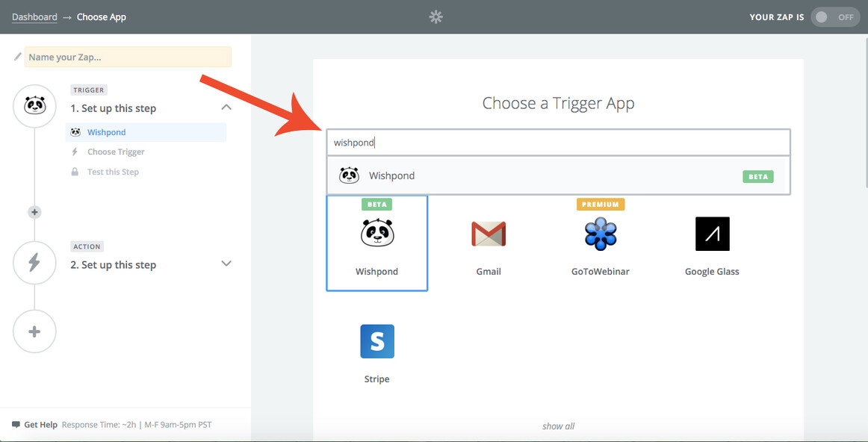868x442 pixels.
Task: Choose Wishpond from search suggestion dropdown
Action: [558, 176]
